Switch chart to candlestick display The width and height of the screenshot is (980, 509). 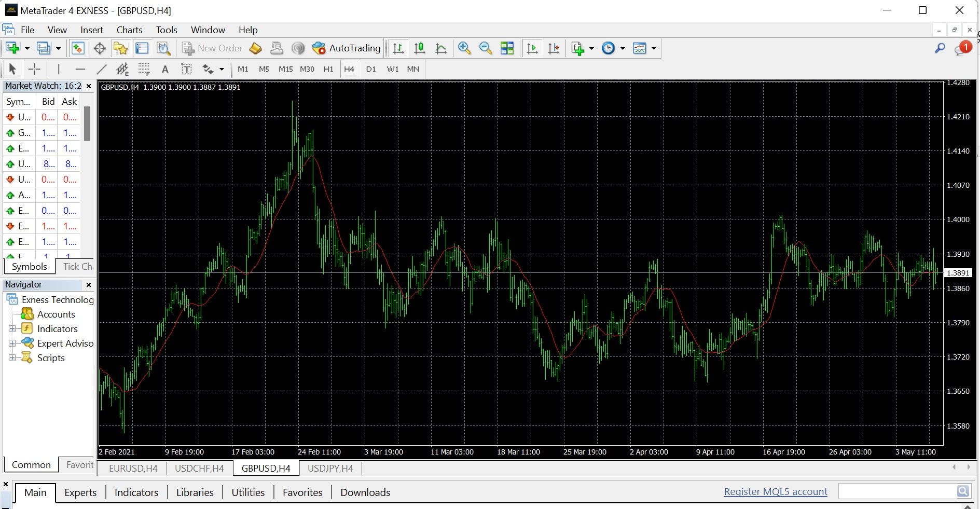coord(420,48)
